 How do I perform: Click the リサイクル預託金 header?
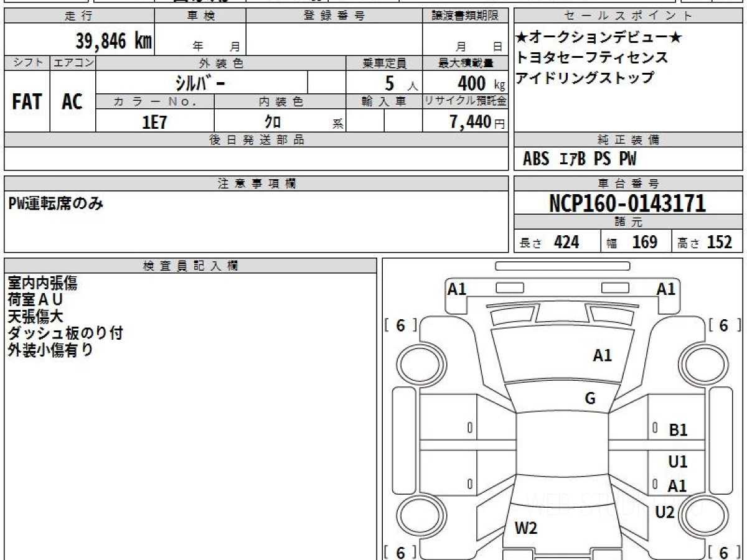[465, 101]
